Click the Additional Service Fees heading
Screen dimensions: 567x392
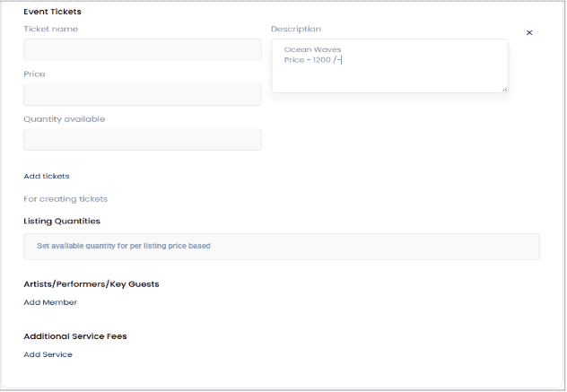74,335
